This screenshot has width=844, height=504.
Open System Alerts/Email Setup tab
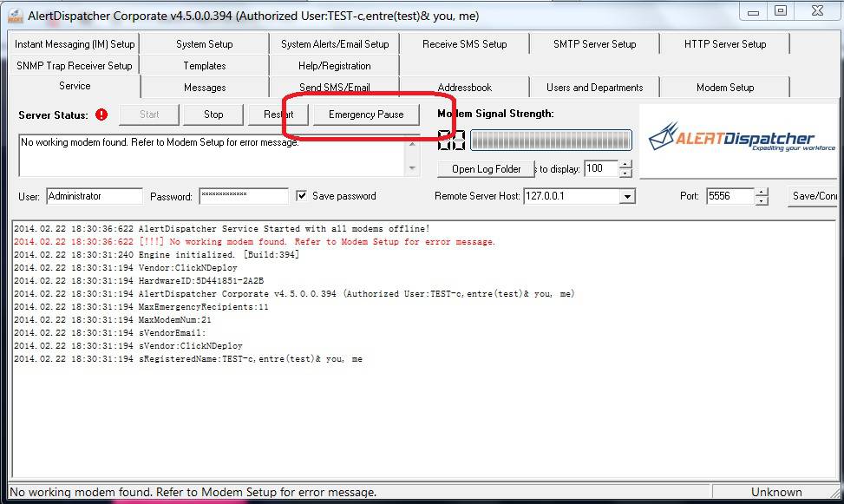click(x=335, y=44)
